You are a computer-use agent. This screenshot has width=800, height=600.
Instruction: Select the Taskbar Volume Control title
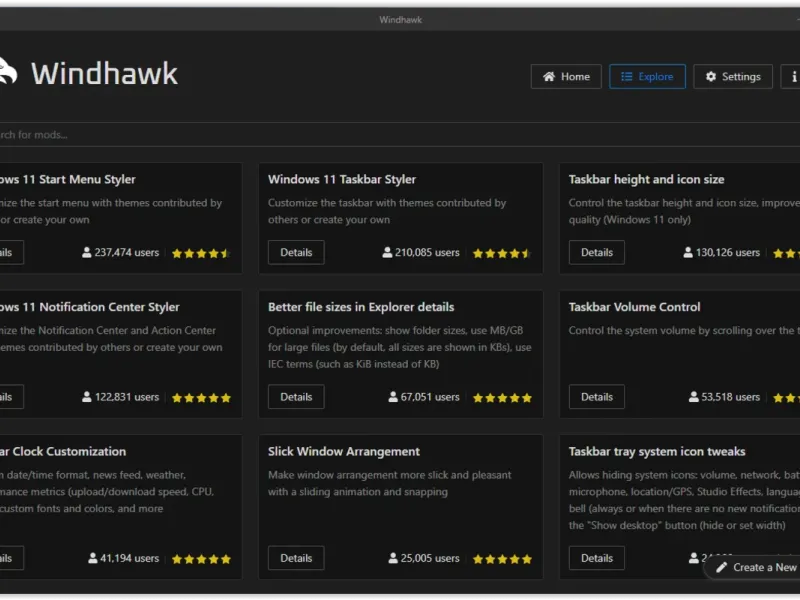(x=634, y=307)
